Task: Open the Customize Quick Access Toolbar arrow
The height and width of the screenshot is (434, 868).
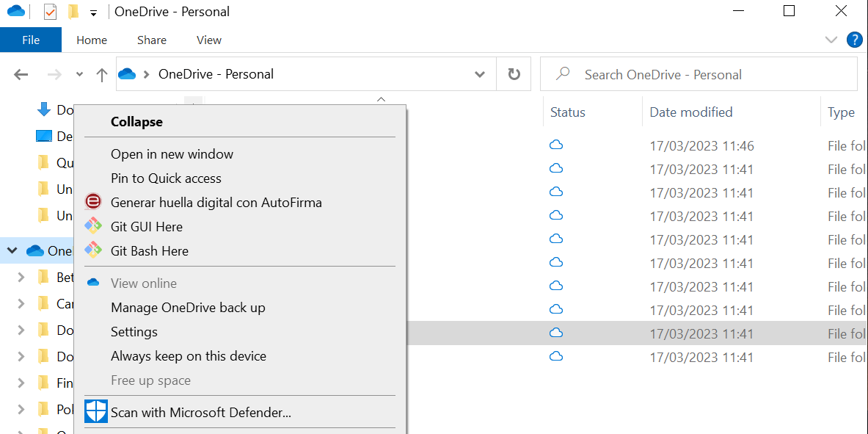Action: [94, 13]
